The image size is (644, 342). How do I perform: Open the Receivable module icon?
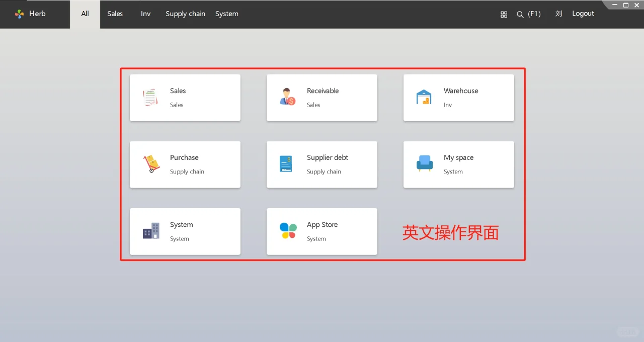tap(286, 98)
